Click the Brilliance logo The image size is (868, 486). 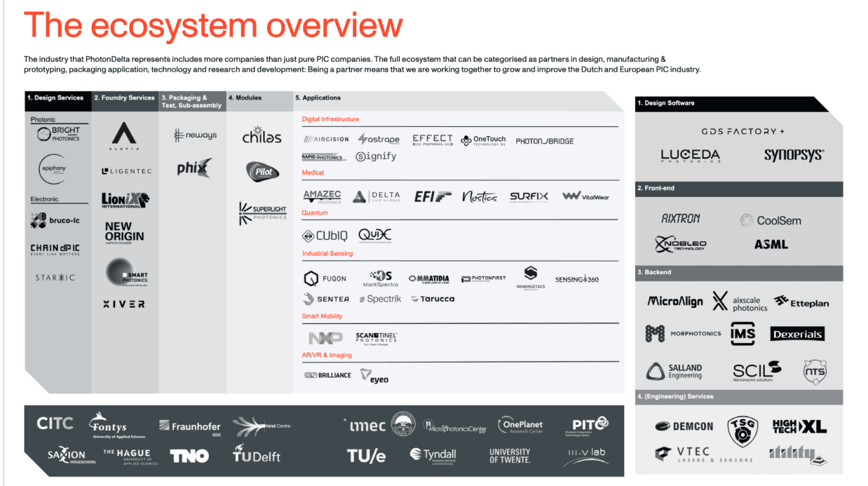coord(327,375)
